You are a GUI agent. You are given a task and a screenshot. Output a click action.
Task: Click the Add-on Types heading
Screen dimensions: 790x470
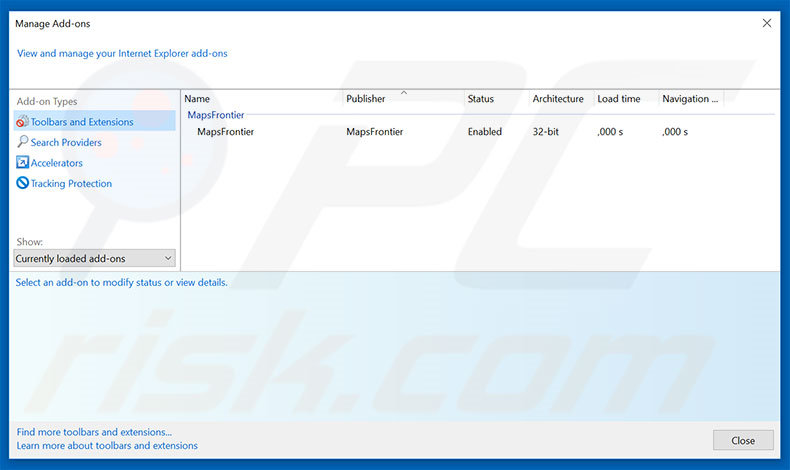pyautogui.click(x=47, y=101)
